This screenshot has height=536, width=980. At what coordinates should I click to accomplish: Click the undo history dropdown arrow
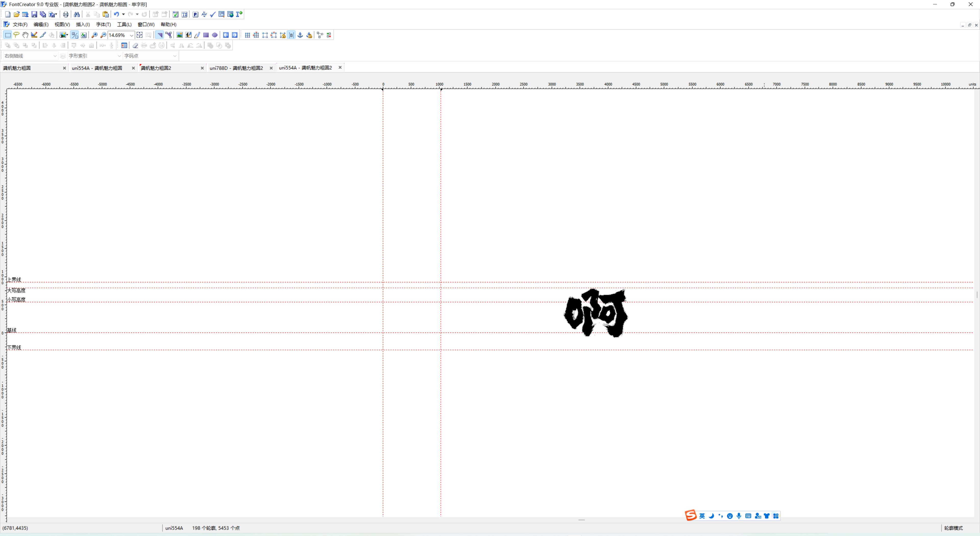pyautogui.click(x=123, y=15)
